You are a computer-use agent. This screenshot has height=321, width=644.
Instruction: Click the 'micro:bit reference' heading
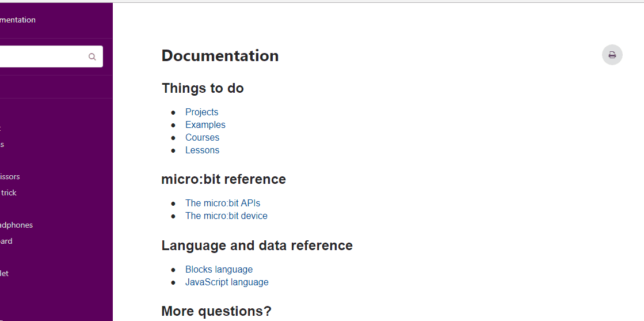(223, 179)
